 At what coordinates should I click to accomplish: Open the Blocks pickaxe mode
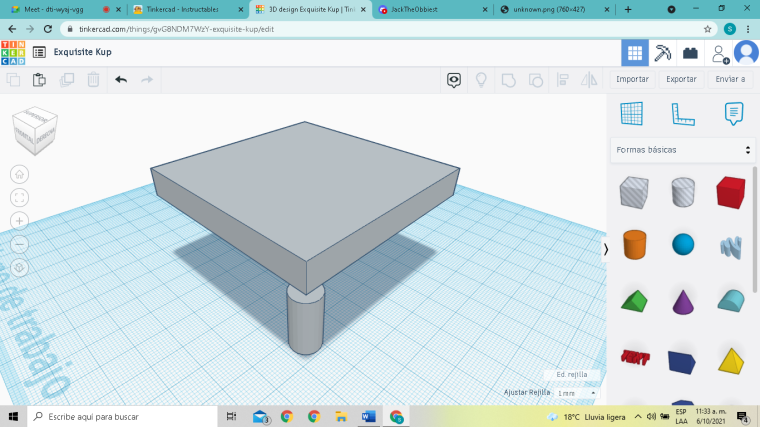662,53
